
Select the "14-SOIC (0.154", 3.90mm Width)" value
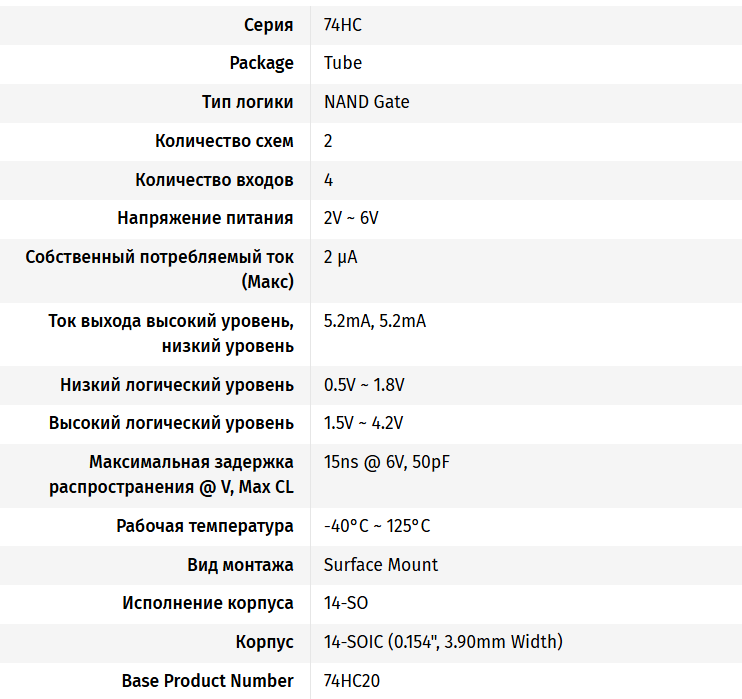click(443, 642)
